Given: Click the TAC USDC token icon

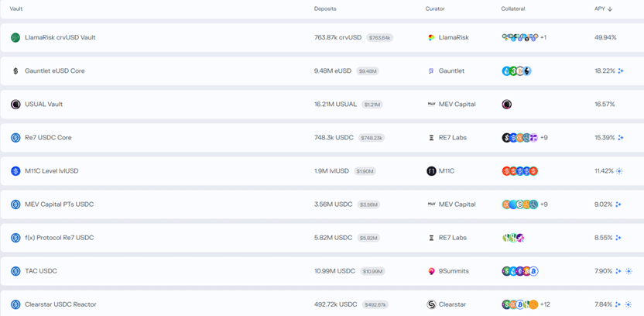Looking at the screenshot, I should tap(15, 271).
